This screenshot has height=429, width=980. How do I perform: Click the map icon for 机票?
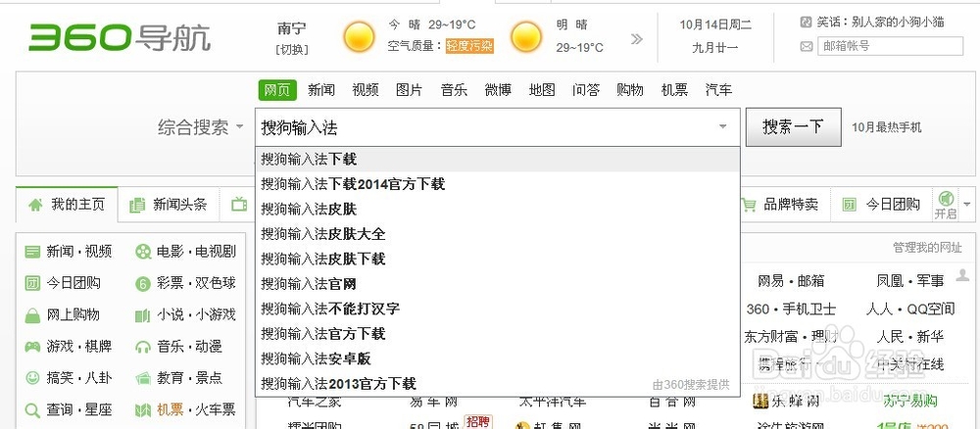(143, 410)
